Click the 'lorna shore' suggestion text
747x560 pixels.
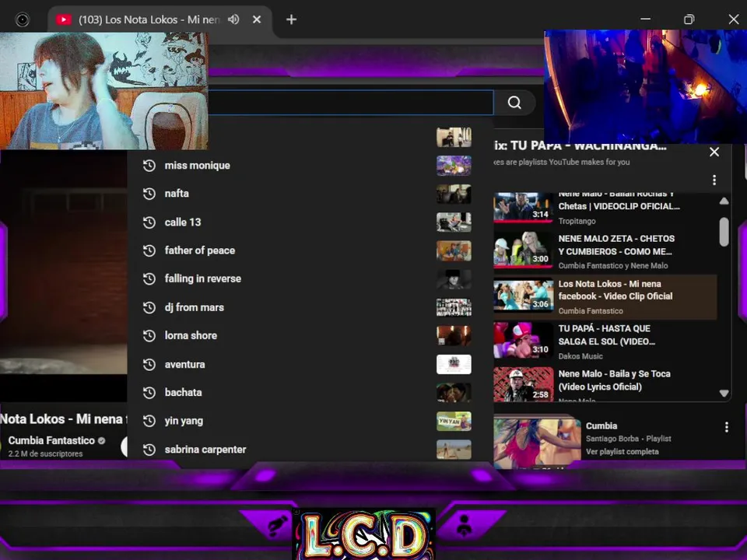point(191,336)
